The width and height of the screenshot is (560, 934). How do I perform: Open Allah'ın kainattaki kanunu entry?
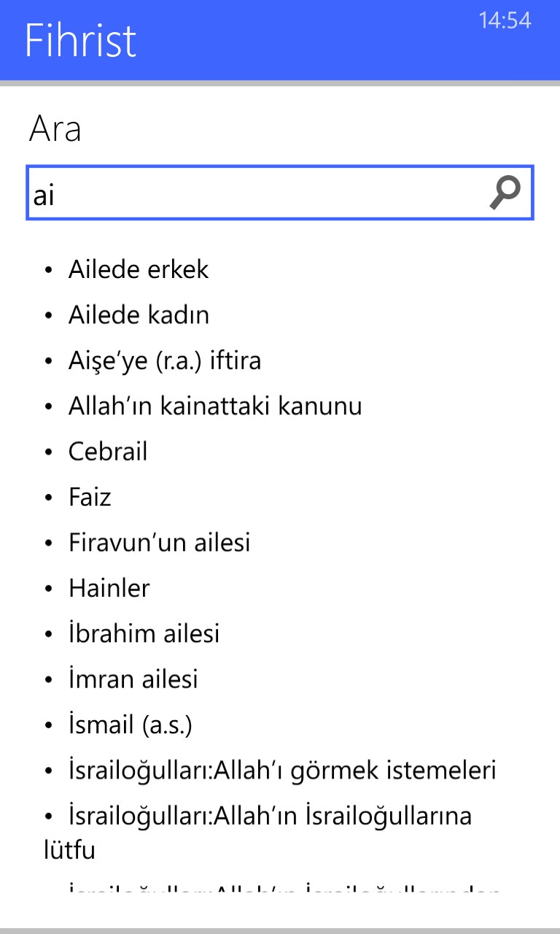click(215, 406)
